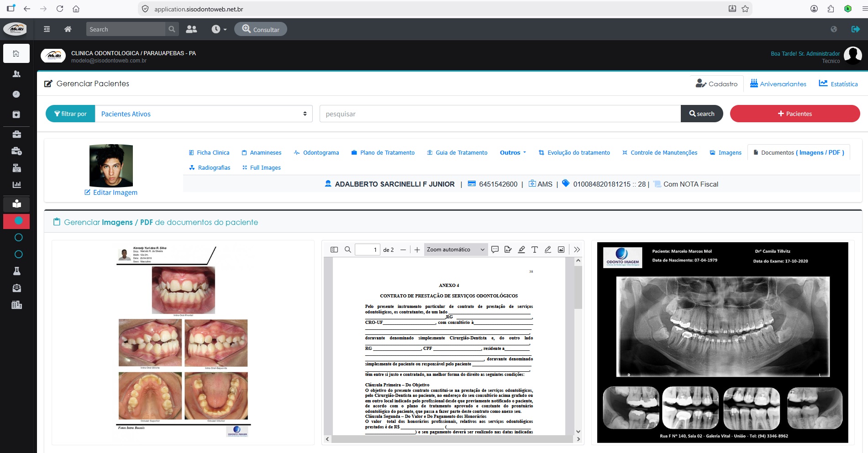Collapse the sidebar with the menu indent icon

(47, 29)
